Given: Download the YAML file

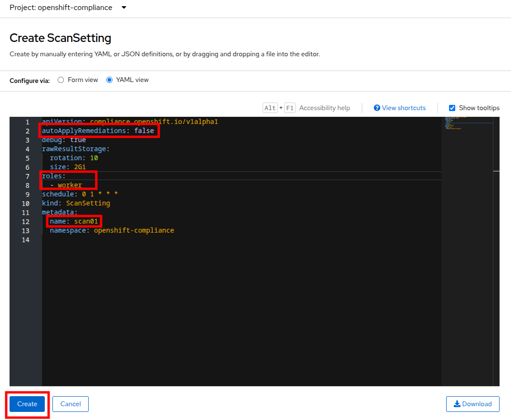Looking at the screenshot, I should tap(472, 404).
